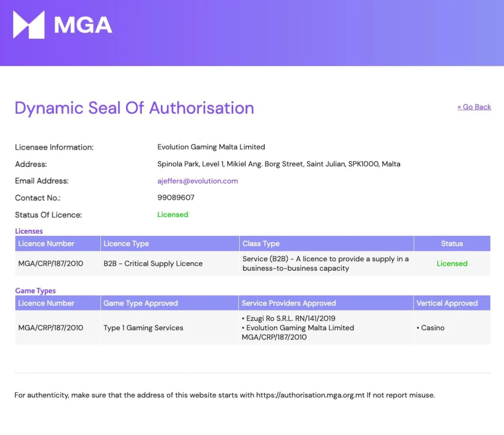The height and width of the screenshot is (435, 504).
Task: Click the green Licensed status below contact number
Action: coord(173,214)
